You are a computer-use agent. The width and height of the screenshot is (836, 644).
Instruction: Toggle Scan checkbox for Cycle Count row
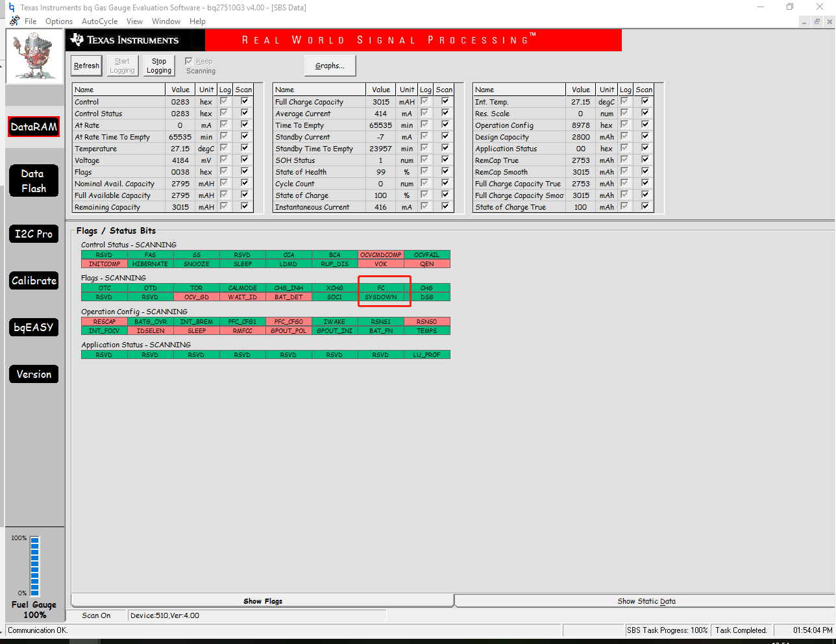click(x=445, y=183)
